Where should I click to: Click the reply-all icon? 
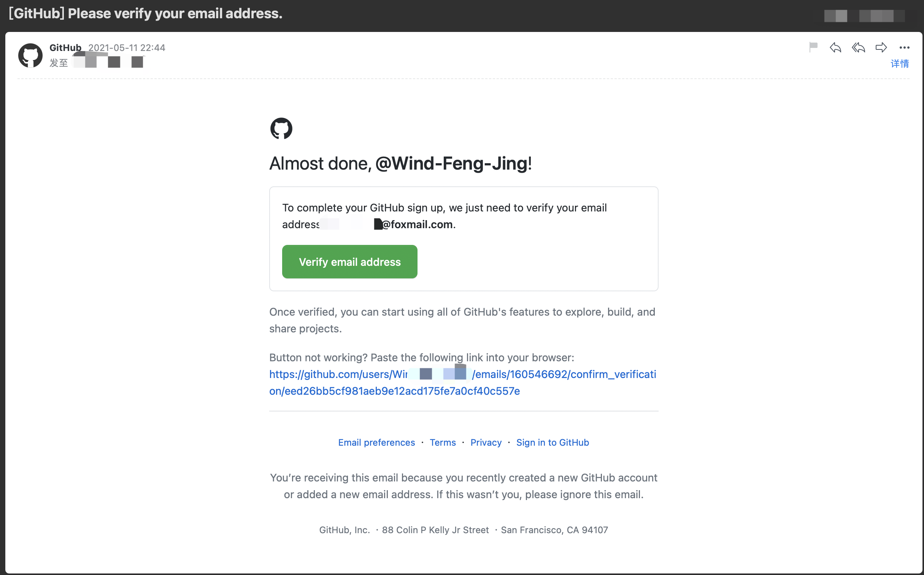pos(859,47)
